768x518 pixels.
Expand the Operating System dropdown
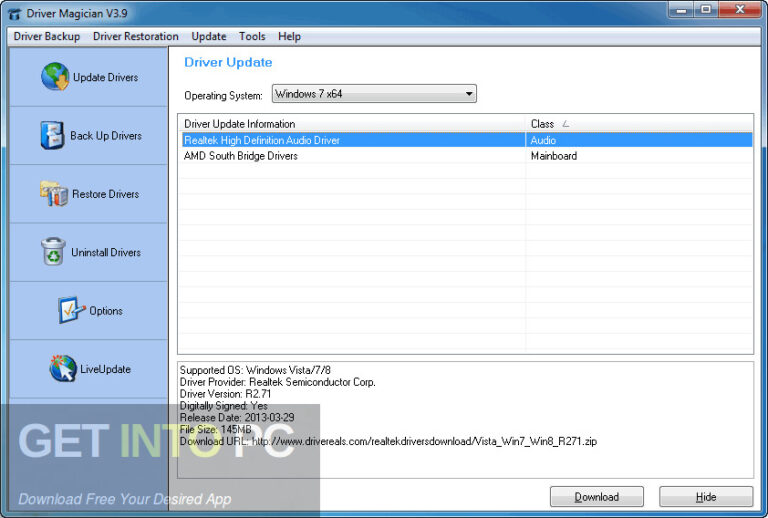coord(374,94)
